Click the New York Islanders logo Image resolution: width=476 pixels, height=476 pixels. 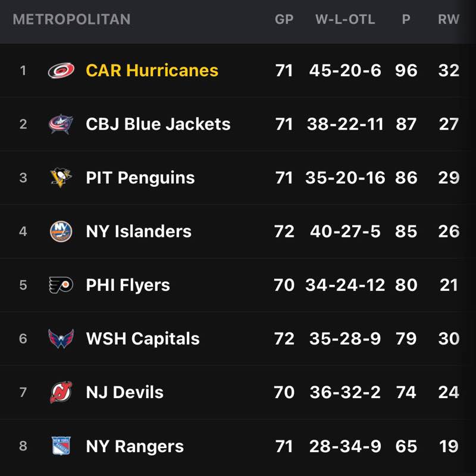click(61, 231)
